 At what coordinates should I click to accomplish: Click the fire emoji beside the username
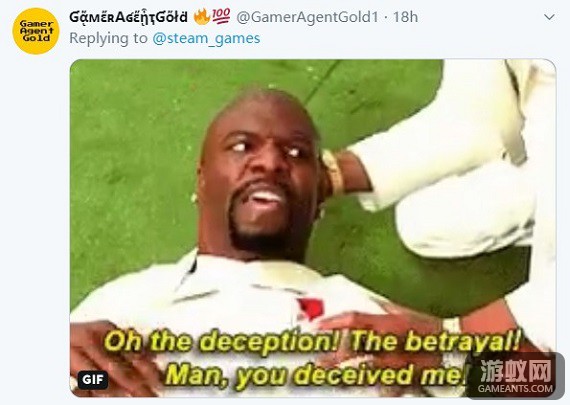tap(201, 16)
